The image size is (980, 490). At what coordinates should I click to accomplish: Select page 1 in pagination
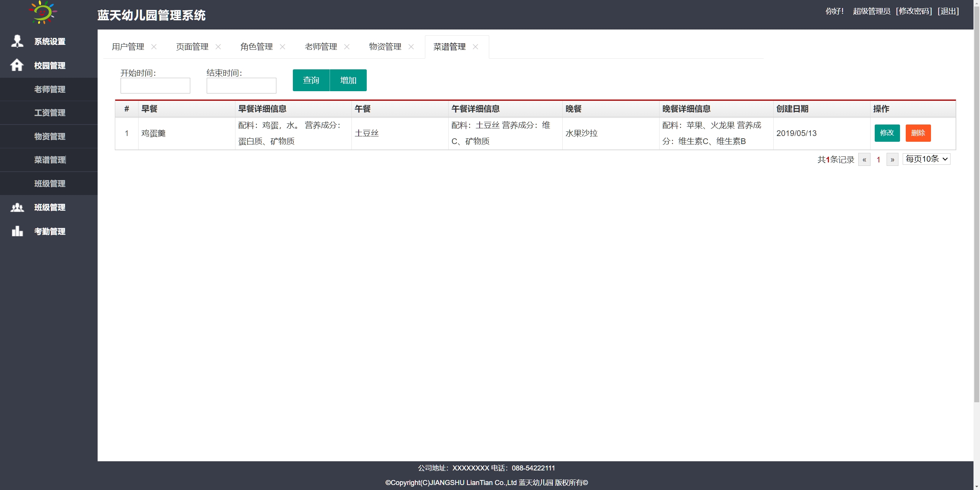879,159
